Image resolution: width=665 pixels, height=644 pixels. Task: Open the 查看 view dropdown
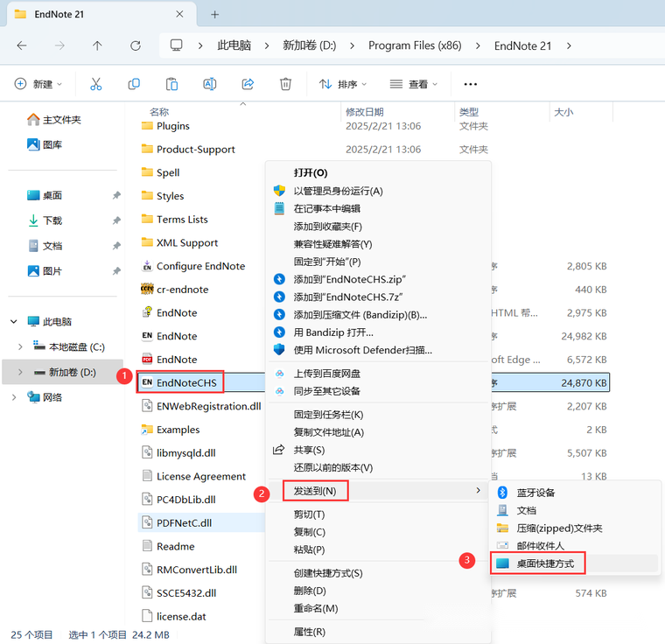414,84
